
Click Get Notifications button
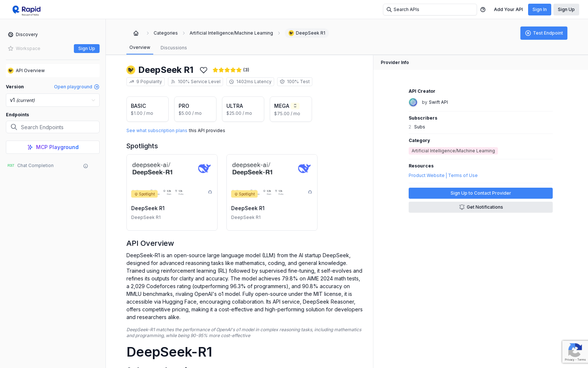[x=481, y=207]
